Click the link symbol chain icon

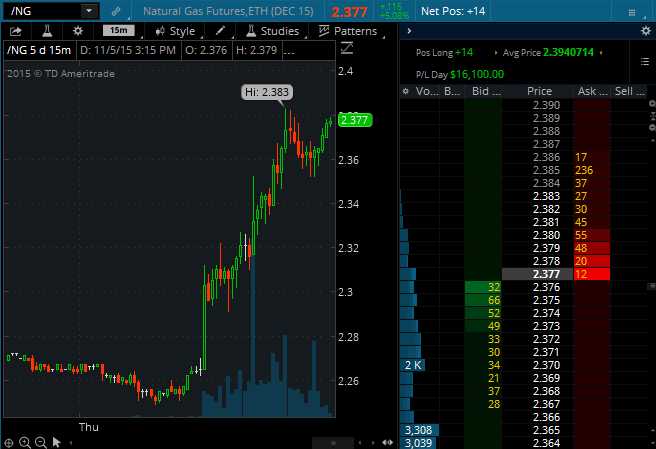click(x=117, y=10)
